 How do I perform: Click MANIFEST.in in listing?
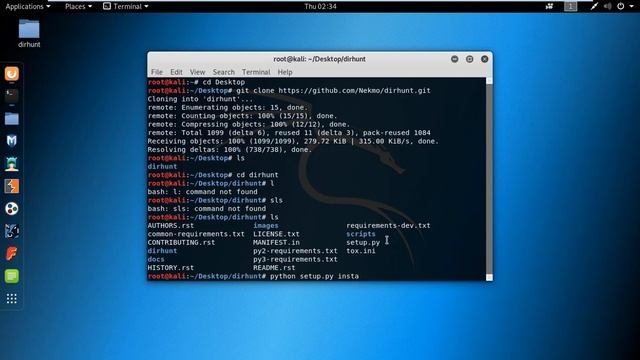pyautogui.click(x=276, y=242)
